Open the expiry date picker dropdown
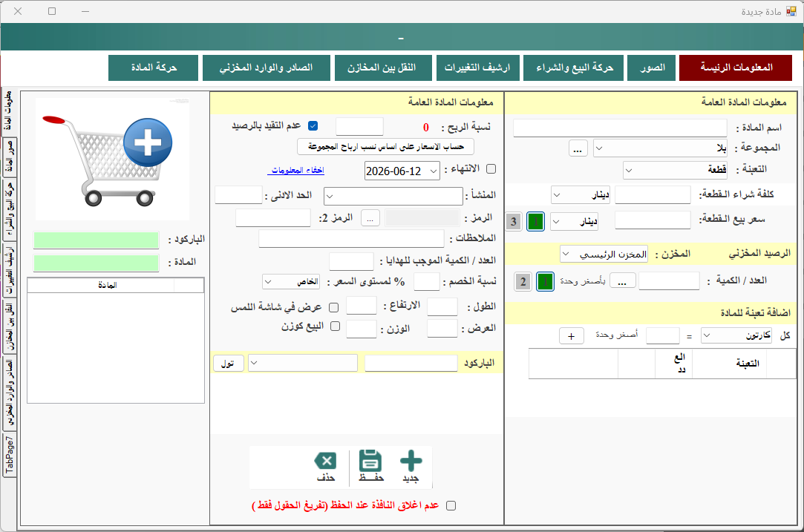This screenshot has width=804, height=532. [x=434, y=171]
